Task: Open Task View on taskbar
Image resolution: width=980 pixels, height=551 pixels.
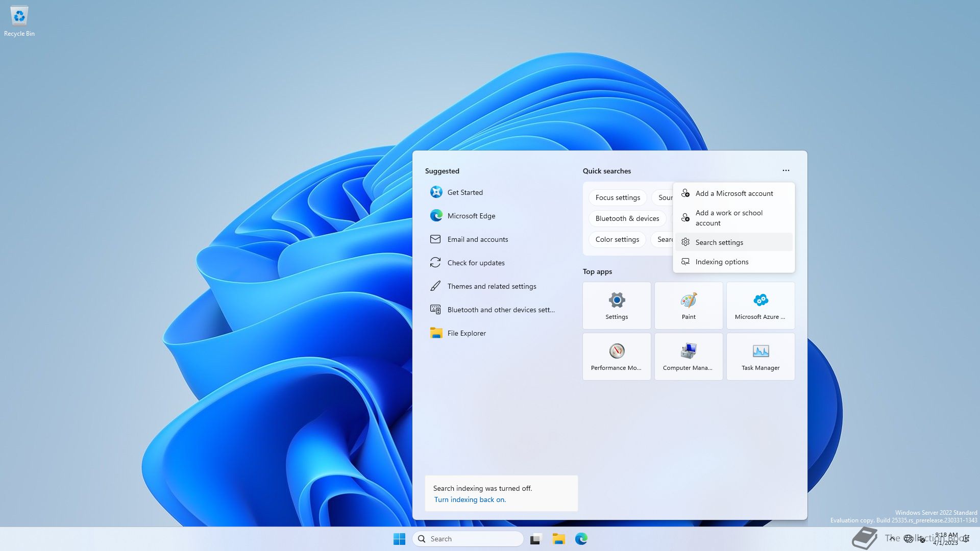Action: point(535,539)
